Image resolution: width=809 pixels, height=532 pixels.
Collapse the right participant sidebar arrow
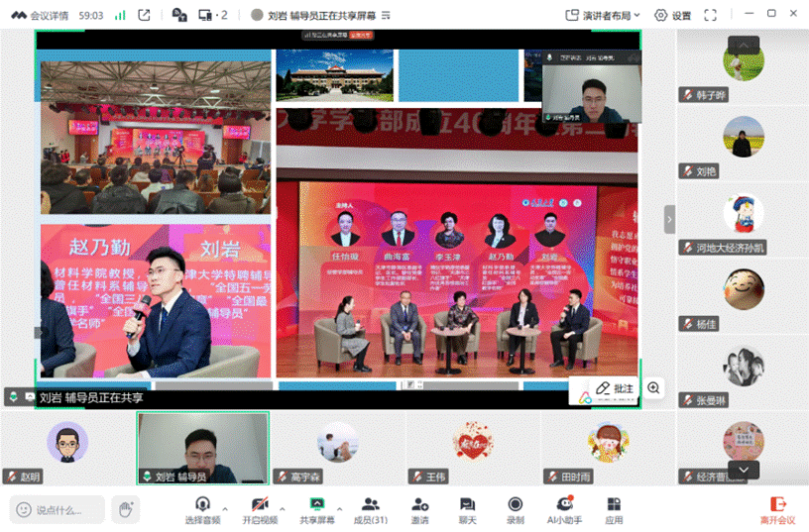[x=669, y=219]
